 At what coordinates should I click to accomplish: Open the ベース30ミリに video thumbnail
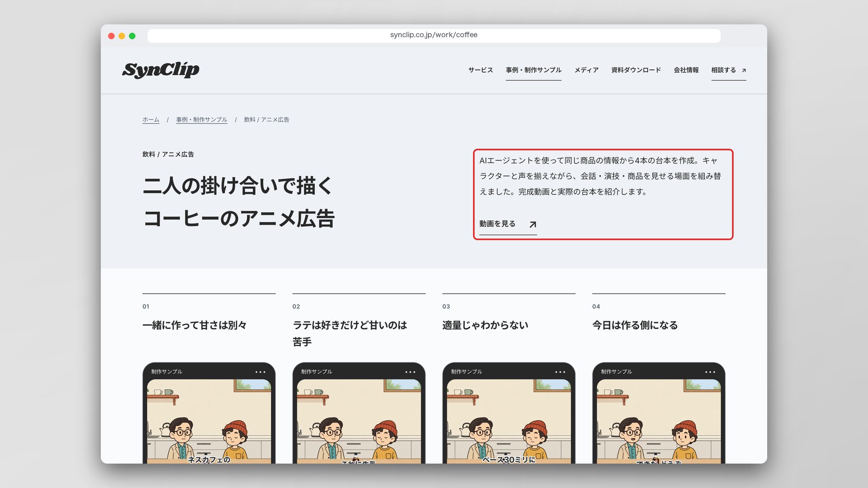509,421
